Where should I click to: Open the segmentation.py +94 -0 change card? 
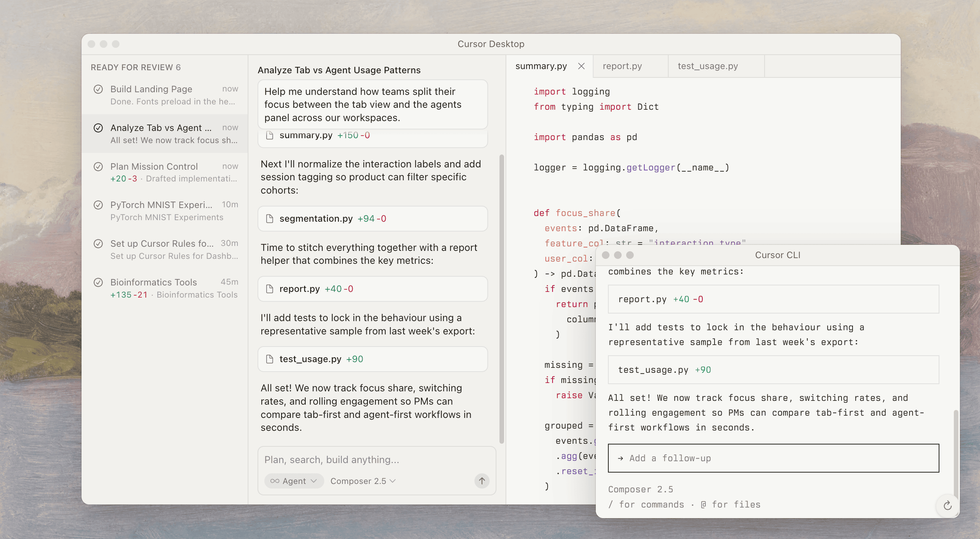coord(372,219)
